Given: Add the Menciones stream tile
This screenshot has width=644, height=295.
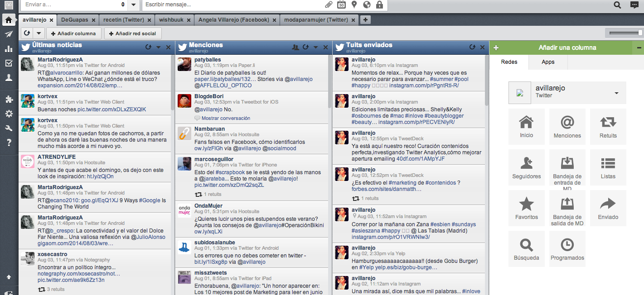Looking at the screenshot, I should tap(567, 127).
